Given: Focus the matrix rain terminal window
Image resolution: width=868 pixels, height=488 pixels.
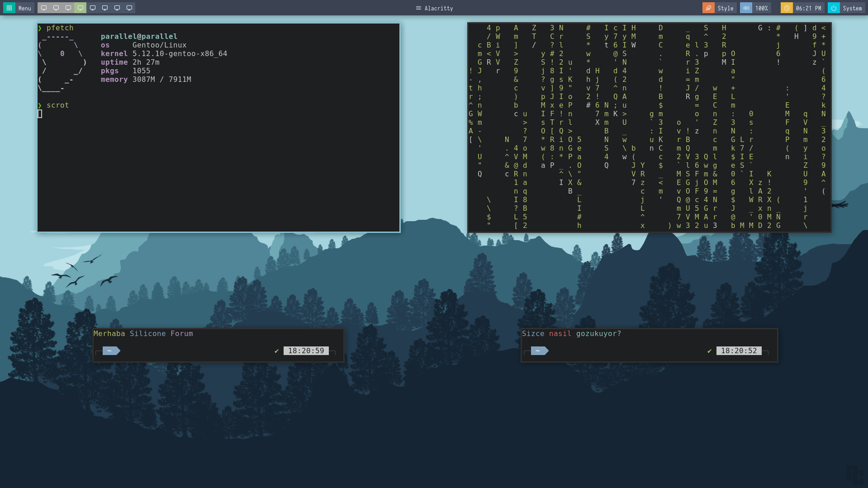Looking at the screenshot, I should tap(649, 127).
